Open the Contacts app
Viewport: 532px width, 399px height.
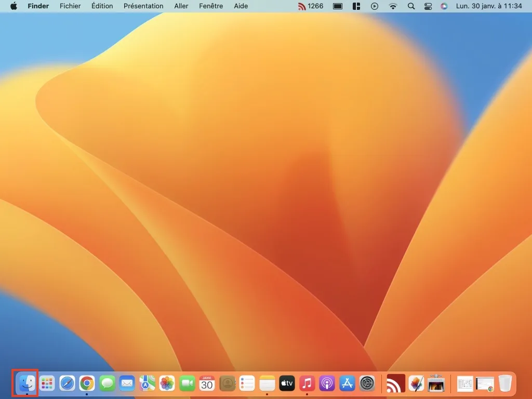click(227, 383)
